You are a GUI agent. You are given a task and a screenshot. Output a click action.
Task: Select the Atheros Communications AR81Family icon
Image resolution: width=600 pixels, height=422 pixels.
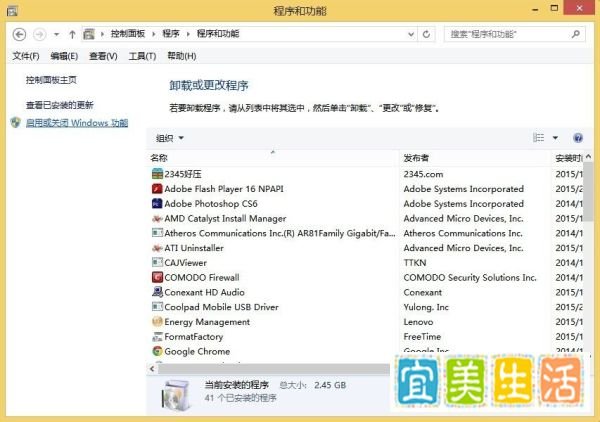tap(157, 233)
